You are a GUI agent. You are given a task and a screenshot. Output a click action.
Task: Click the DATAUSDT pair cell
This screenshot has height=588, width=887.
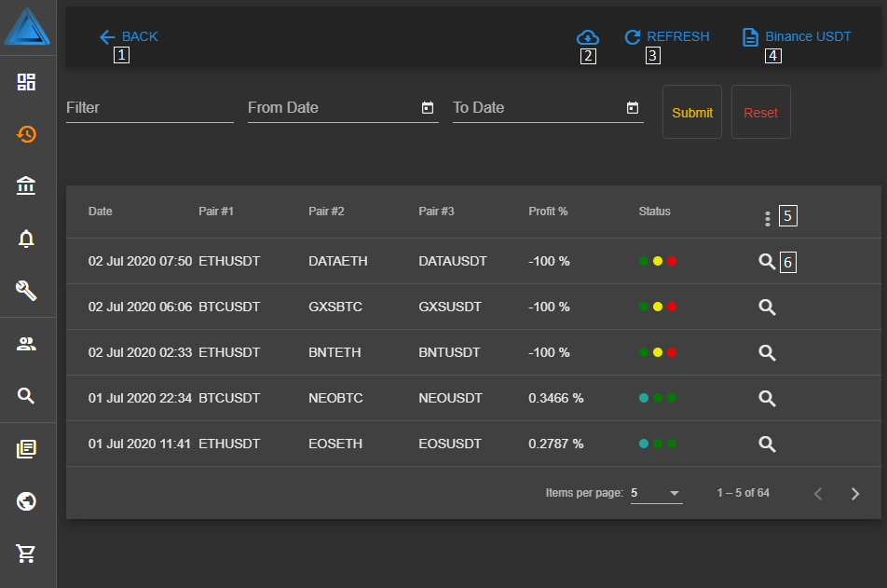(453, 261)
